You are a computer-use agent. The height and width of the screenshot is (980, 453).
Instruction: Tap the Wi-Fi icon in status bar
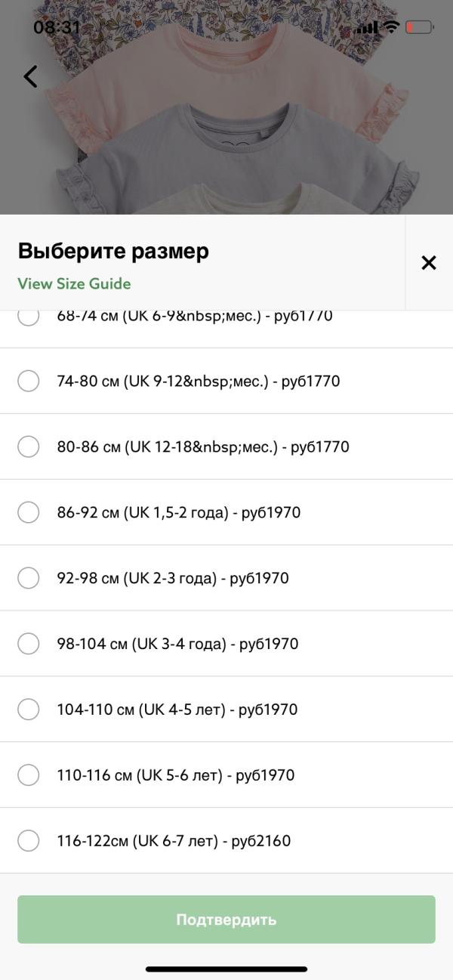point(391,27)
